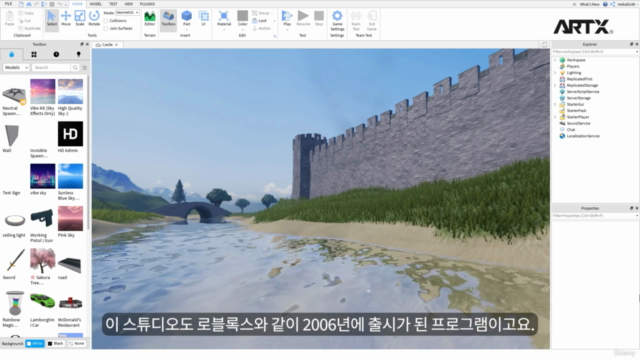Click the share icon near username
This screenshot has height=360, width=640.
click(612, 4)
